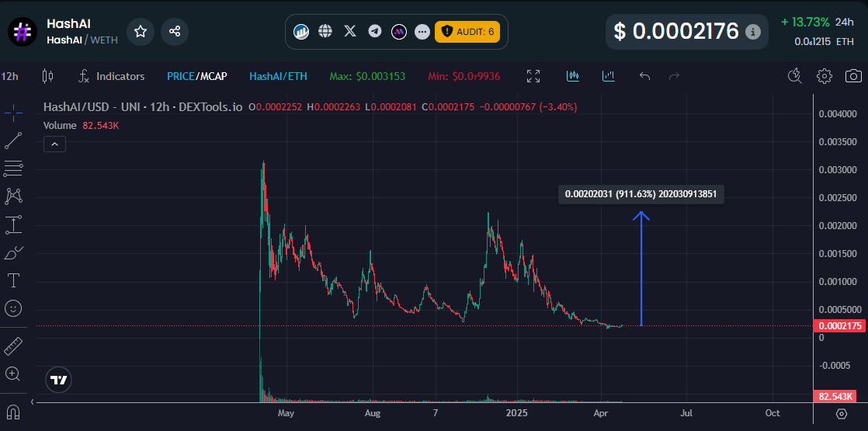Select the Fibonacci retracement tool

click(13, 168)
